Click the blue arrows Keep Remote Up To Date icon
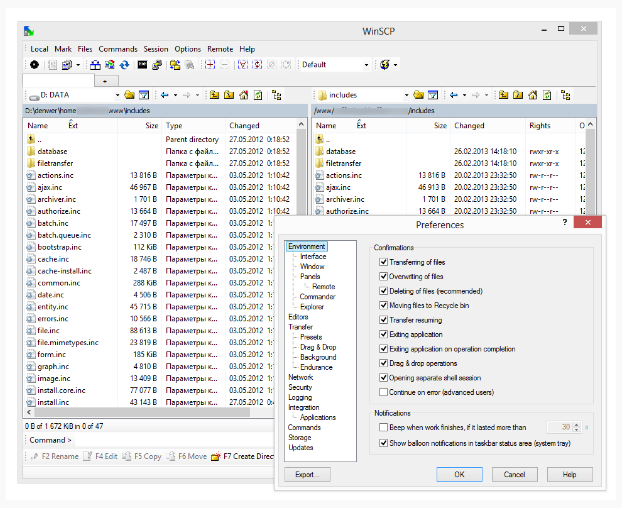Image resolution: width=625 pixels, height=510 pixels. (x=124, y=65)
